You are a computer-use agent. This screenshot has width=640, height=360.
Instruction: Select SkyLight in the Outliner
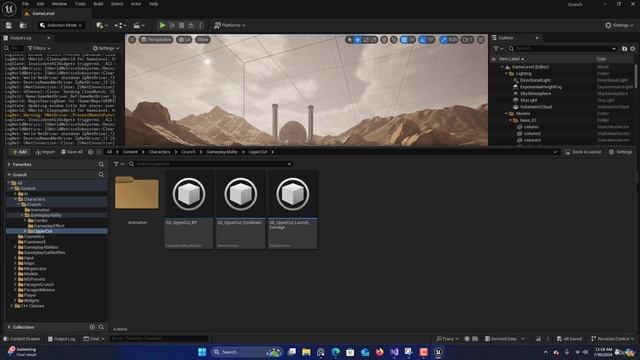(529, 100)
